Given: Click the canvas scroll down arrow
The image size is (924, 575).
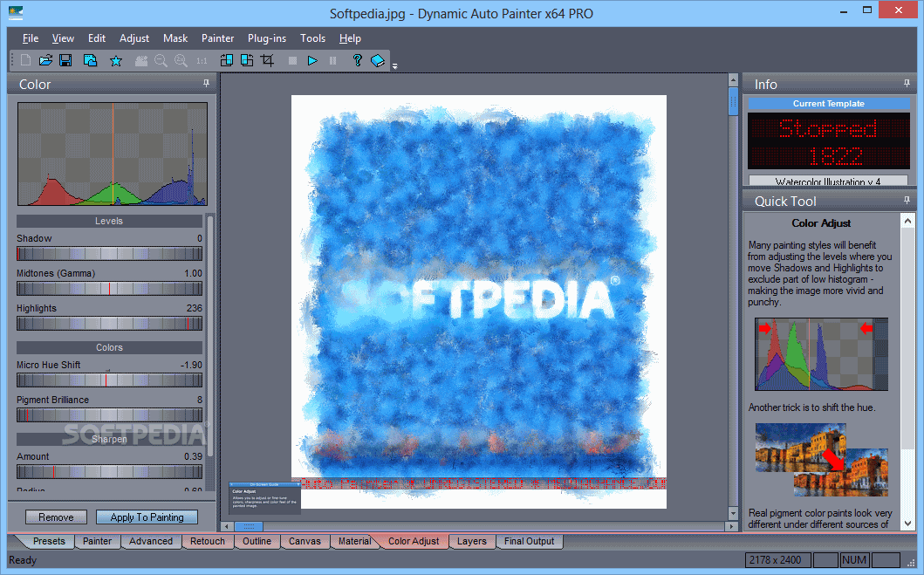Looking at the screenshot, I should [x=733, y=513].
